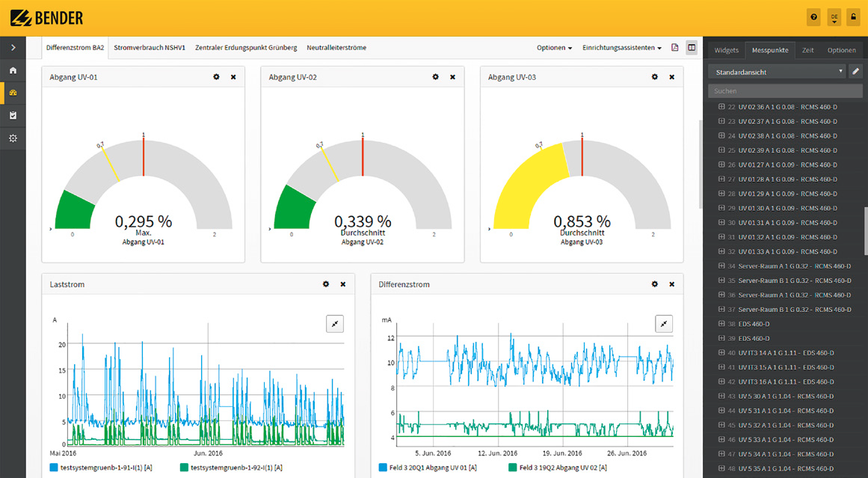
Task: Toggle Feld 3 19Q2 Abgang UV 02 series
Action: [558, 468]
